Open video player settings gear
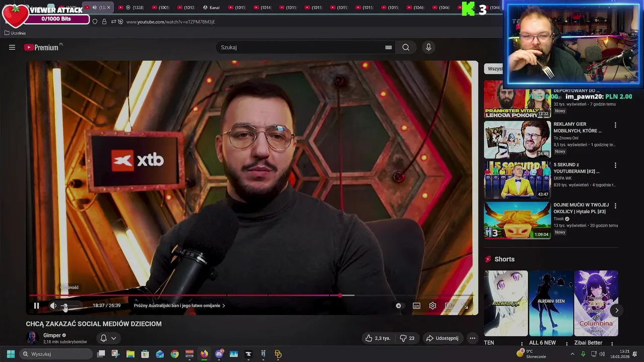Screen dimensions: 644x362 tap(433, 306)
